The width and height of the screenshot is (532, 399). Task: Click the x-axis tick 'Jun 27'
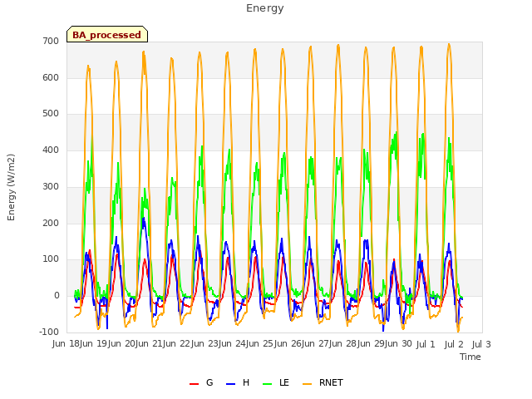[x=316, y=344]
